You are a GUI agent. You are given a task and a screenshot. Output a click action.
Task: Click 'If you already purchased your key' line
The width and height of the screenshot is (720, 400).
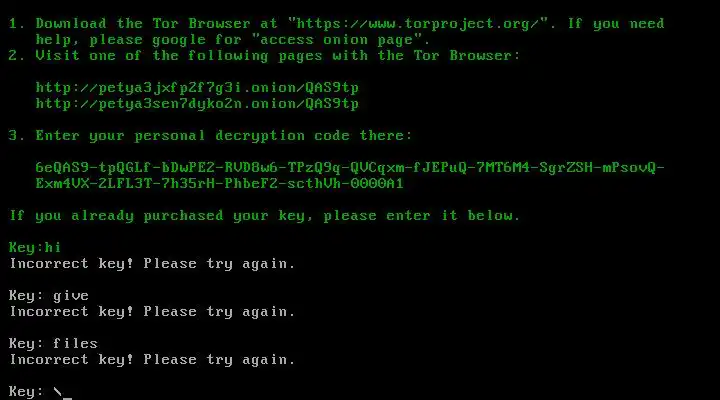click(x=264, y=215)
